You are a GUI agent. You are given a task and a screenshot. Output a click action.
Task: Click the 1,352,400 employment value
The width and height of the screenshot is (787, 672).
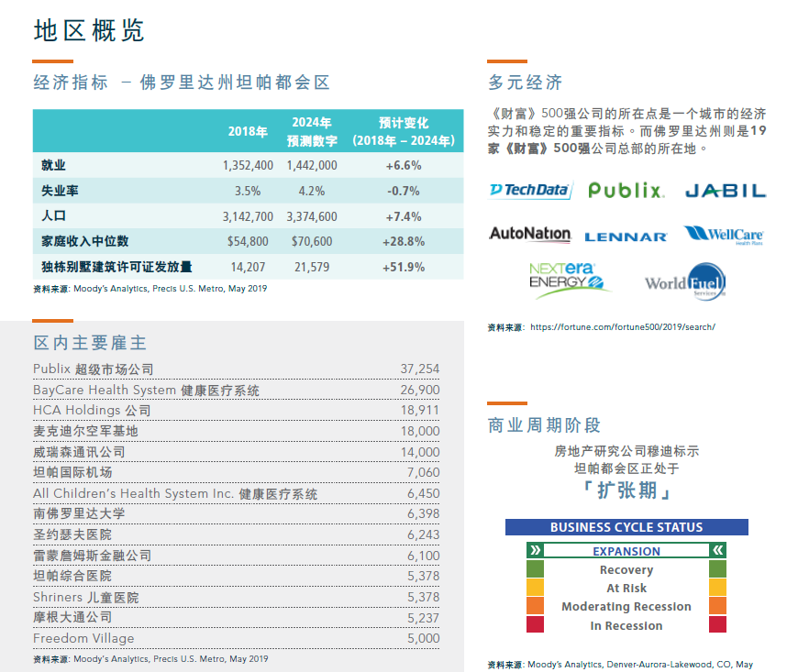click(x=248, y=166)
